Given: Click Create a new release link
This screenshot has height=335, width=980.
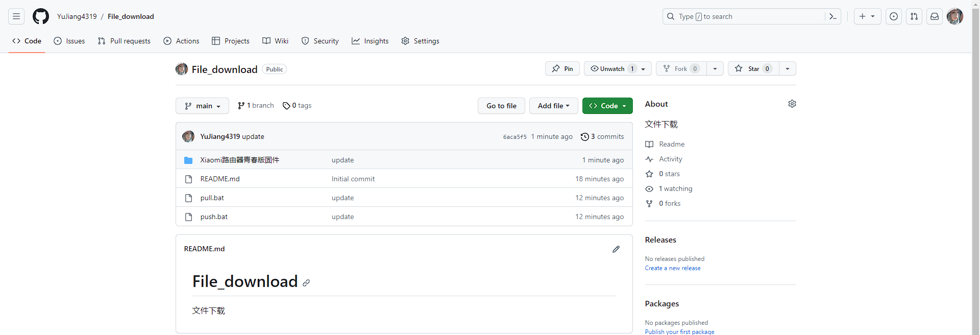Looking at the screenshot, I should [x=673, y=268].
